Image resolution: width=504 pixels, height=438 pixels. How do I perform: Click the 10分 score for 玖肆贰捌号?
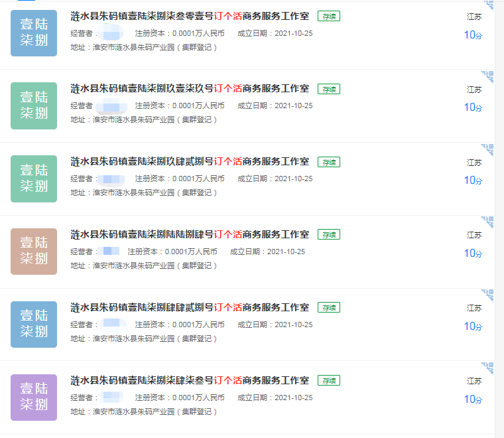[473, 180]
